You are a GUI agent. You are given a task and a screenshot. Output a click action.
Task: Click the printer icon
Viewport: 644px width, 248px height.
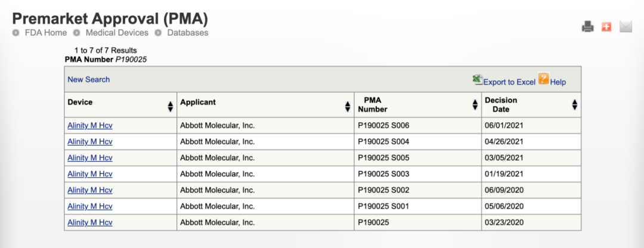click(x=588, y=26)
